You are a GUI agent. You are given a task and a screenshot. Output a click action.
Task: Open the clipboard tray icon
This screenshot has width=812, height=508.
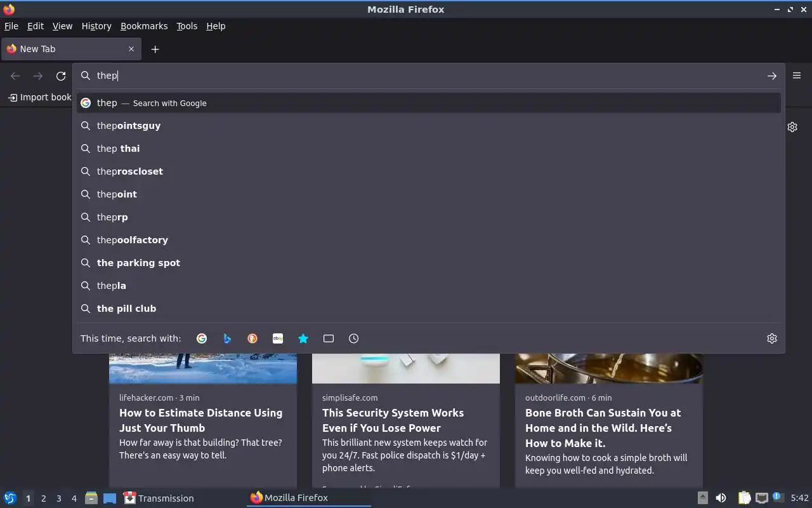click(744, 498)
